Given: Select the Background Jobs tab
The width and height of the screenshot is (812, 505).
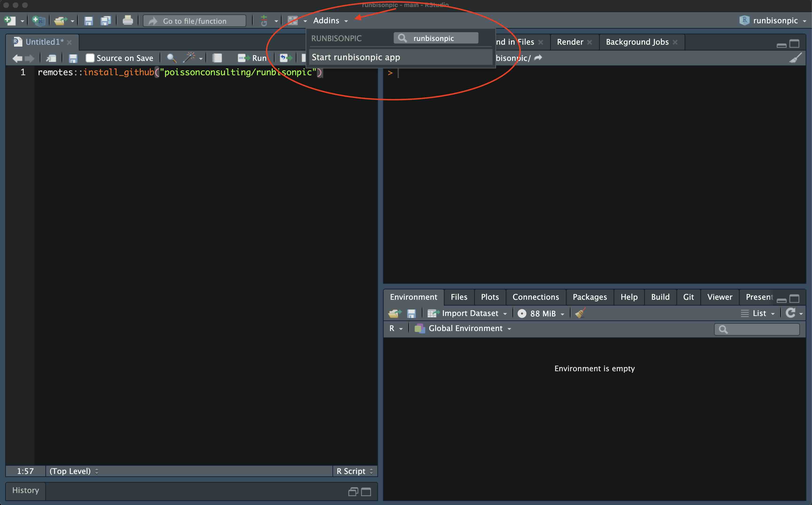Looking at the screenshot, I should pos(637,42).
